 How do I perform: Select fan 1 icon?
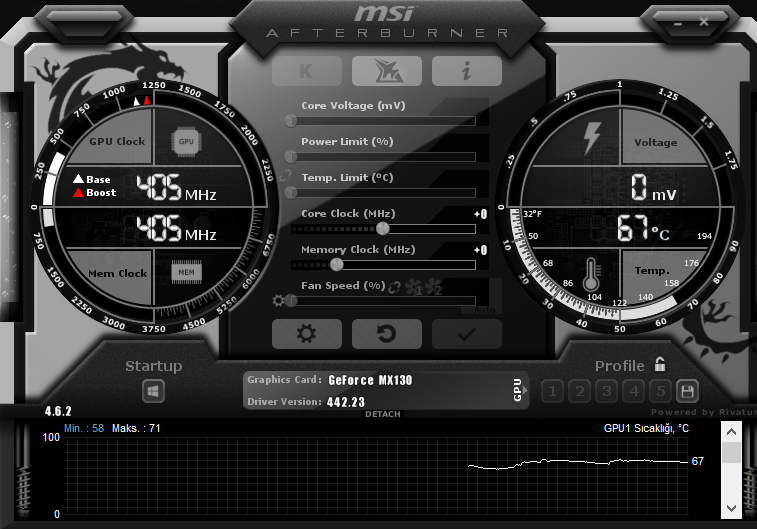[x=414, y=287]
